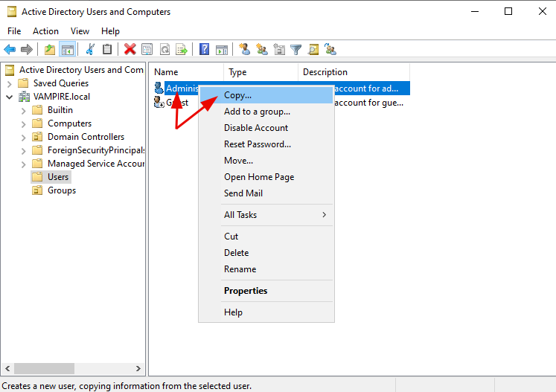Collapse the VAMPIRE.local domain node

[10, 97]
